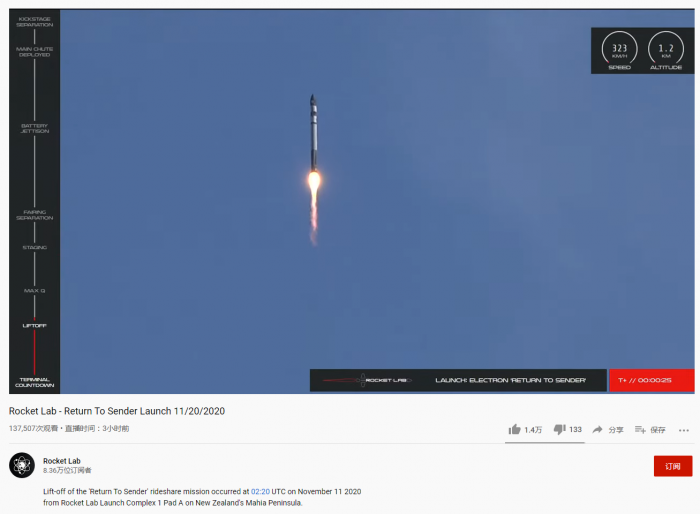700x514 pixels.
Task: Click the rocket in the video
Action: pyautogui.click(x=314, y=133)
